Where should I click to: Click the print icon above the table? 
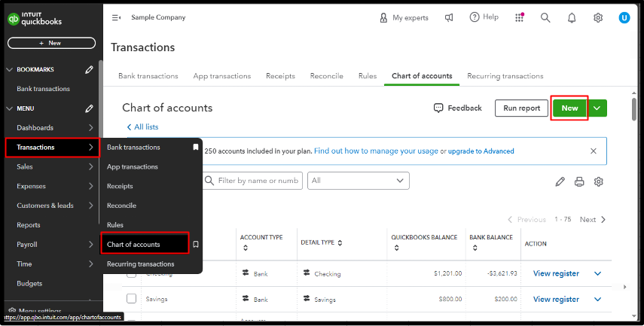pyautogui.click(x=579, y=181)
